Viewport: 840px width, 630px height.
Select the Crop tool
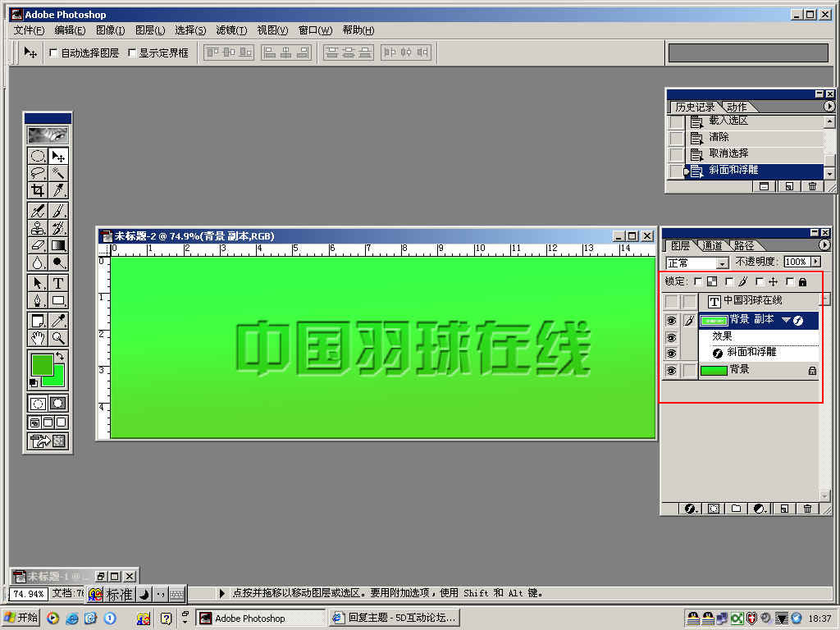tap(38, 190)
